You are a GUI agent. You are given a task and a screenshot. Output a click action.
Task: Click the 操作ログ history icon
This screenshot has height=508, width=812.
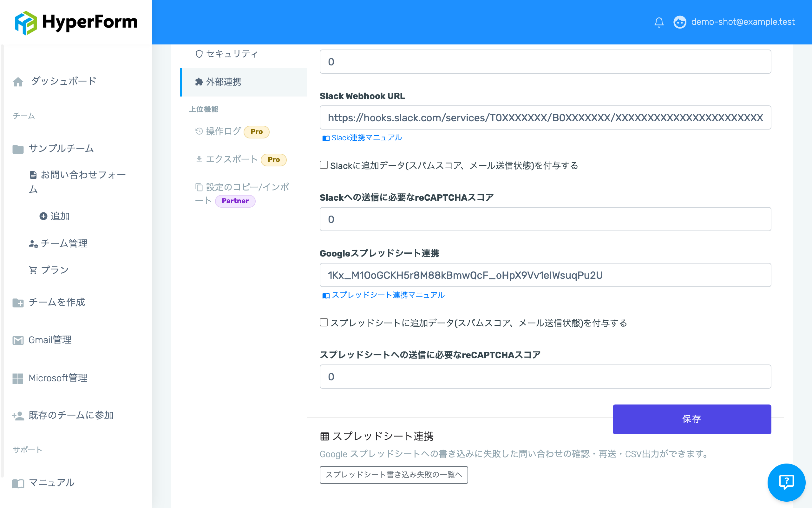click(x=199, y=131)
